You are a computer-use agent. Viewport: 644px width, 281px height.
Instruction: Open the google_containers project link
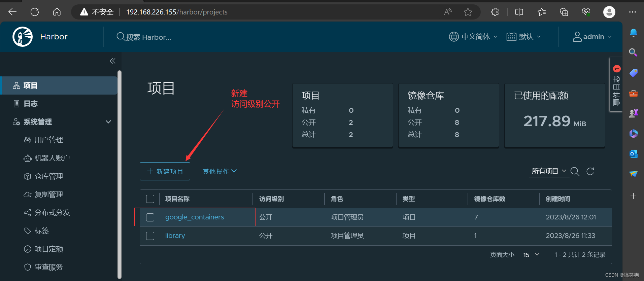(x=195, y=217)
